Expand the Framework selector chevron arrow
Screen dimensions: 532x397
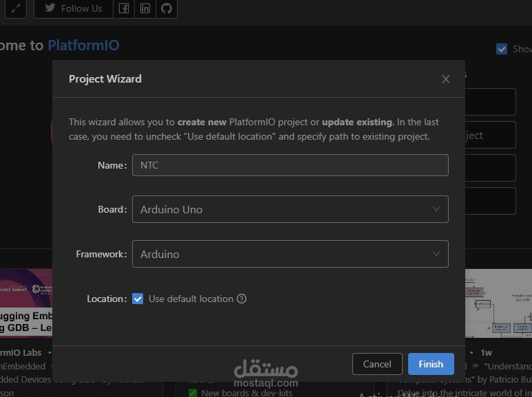[x=436, y=254]
